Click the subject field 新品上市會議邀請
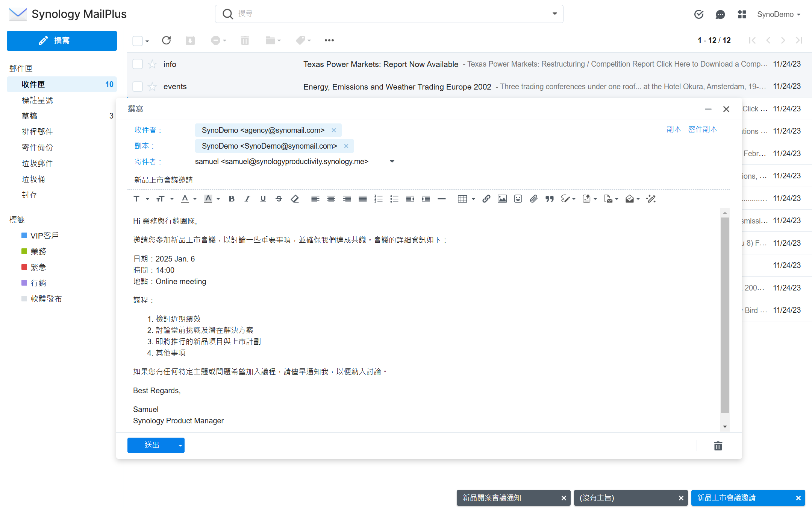812x508 pixels. pos(429,180)
